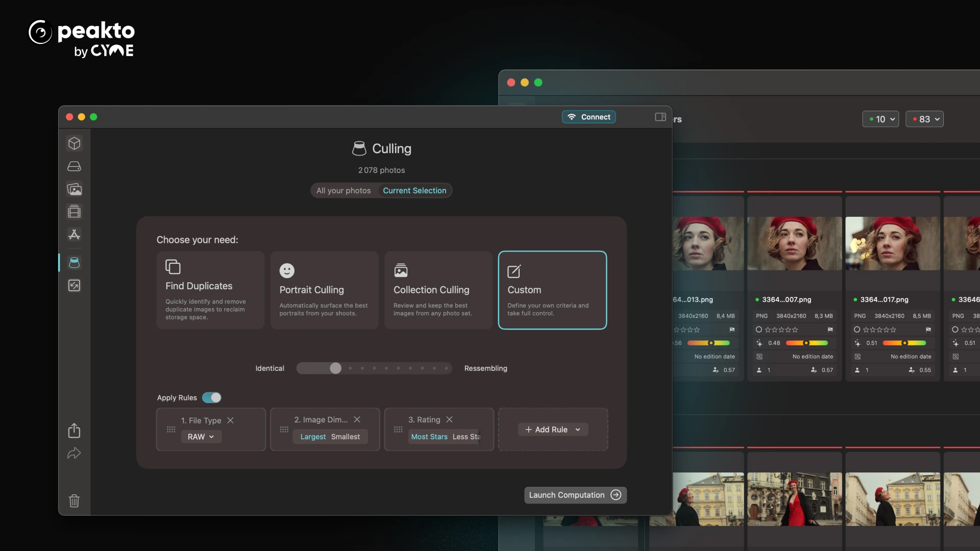980x551 pixels.
Task: Select the photos library icon in sidebar
Action: click(x=74, y=189)
